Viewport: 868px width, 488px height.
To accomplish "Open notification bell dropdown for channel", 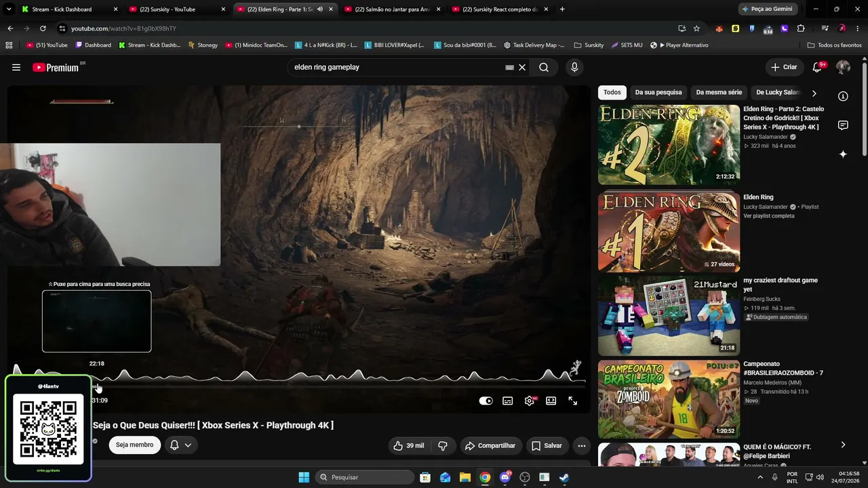I will (180, 445).
